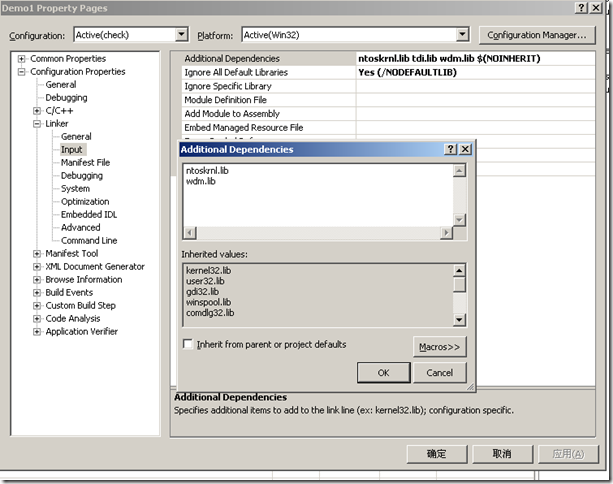
Task: Select Debugging under Configuration Properties
Action: pyautogui.click(x=66, y=97)
